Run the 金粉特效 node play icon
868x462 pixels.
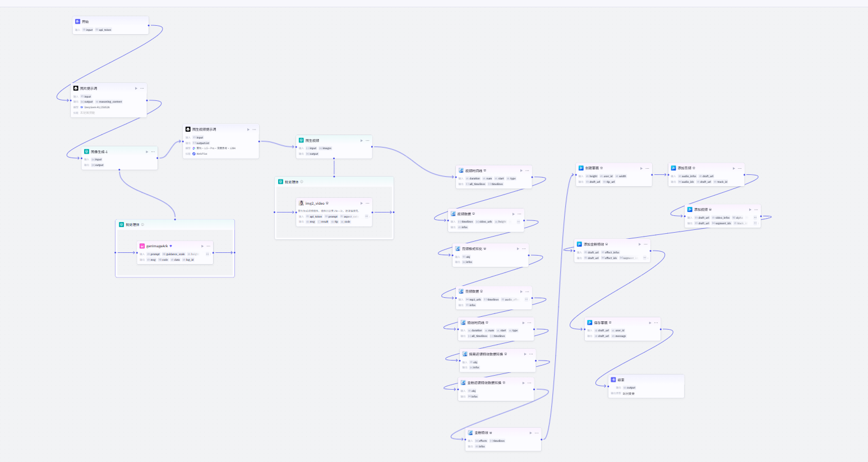[x=530, y=432]
